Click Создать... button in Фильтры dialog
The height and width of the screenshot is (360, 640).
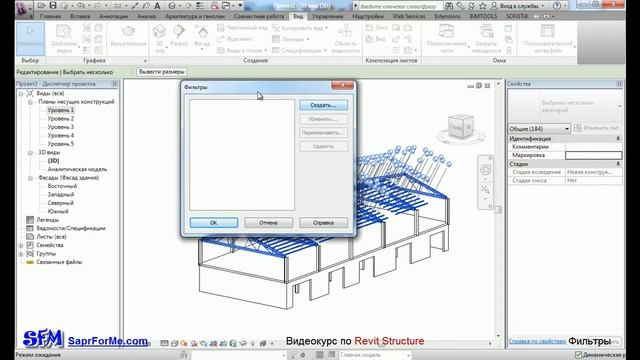pyautogui.click(x=323, y=105)
